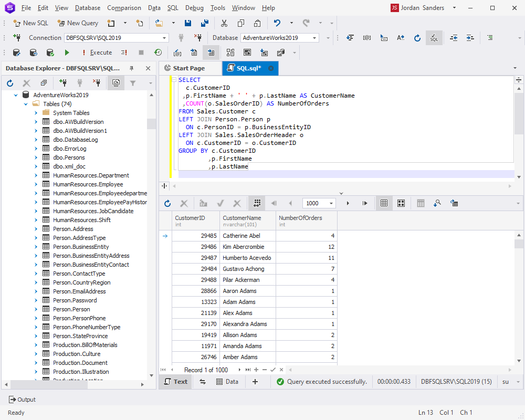Toggle auto-fit column width button
Image resolution: width=525 pixels, height=420 pixels.
pyautogui.click(x=257, y=203)
